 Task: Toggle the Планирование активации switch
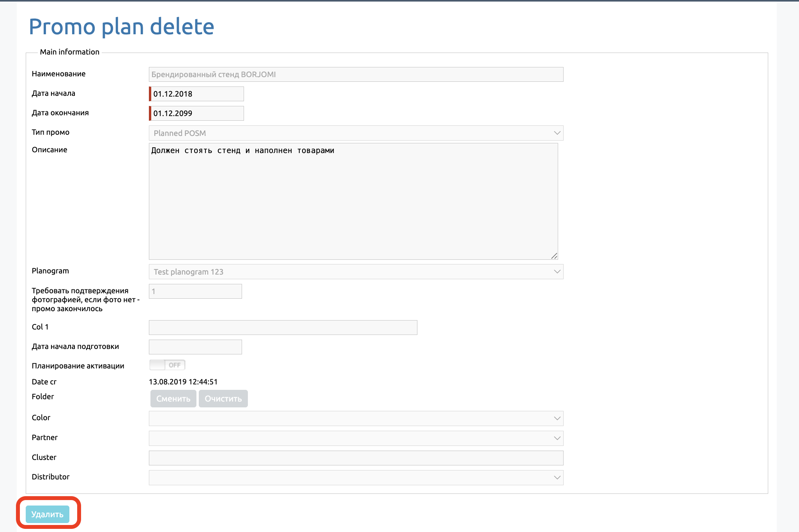pos(167,365)
